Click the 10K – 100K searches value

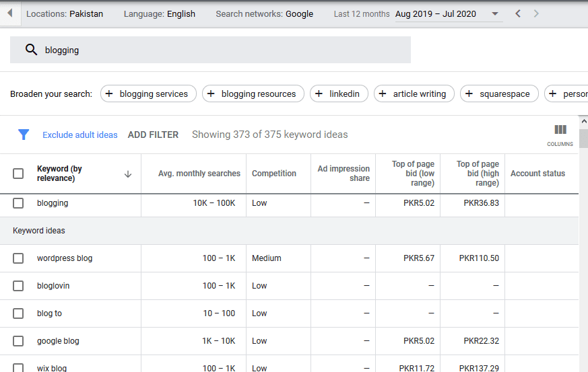(x=214, y=203)
